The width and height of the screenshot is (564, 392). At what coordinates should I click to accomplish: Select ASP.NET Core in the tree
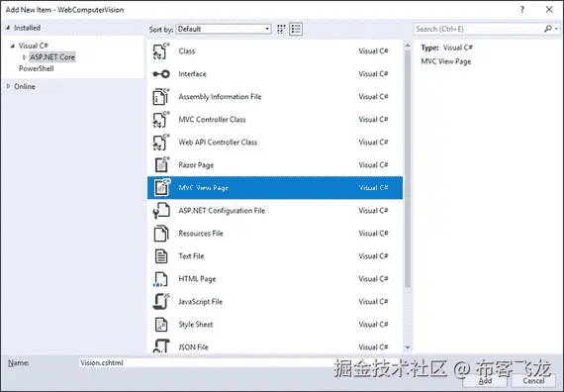point(52,57)
